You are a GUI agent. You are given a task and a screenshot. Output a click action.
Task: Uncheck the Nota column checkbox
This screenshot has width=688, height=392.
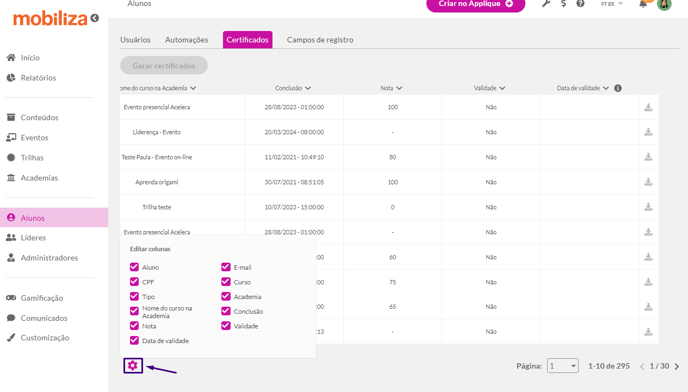click(134, 326)
